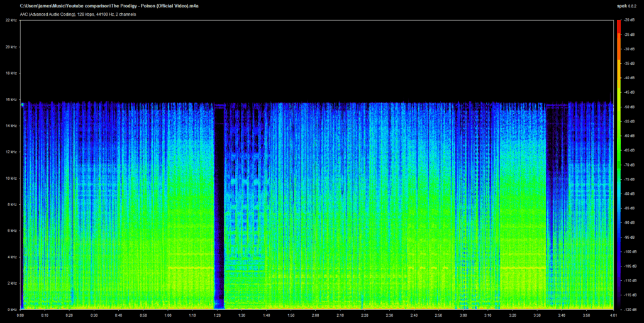The height and width of the screenshot is (323, 644).
Task: Click the 3:00 time axis marker
Action: tap(464, 315)
